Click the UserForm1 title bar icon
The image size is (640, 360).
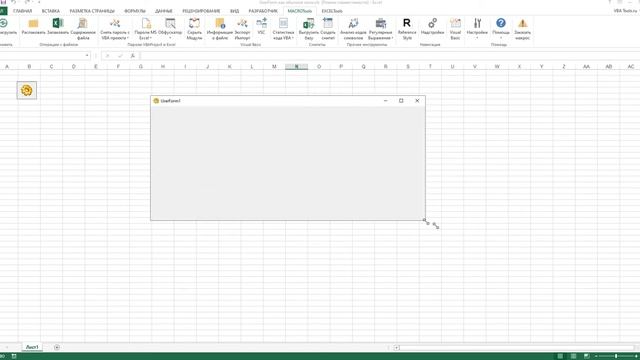[156, 101]
